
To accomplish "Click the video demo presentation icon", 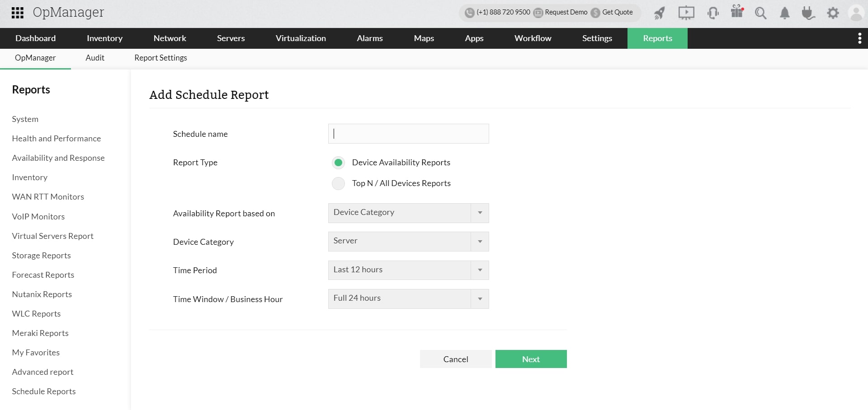I will pos(686,13).
